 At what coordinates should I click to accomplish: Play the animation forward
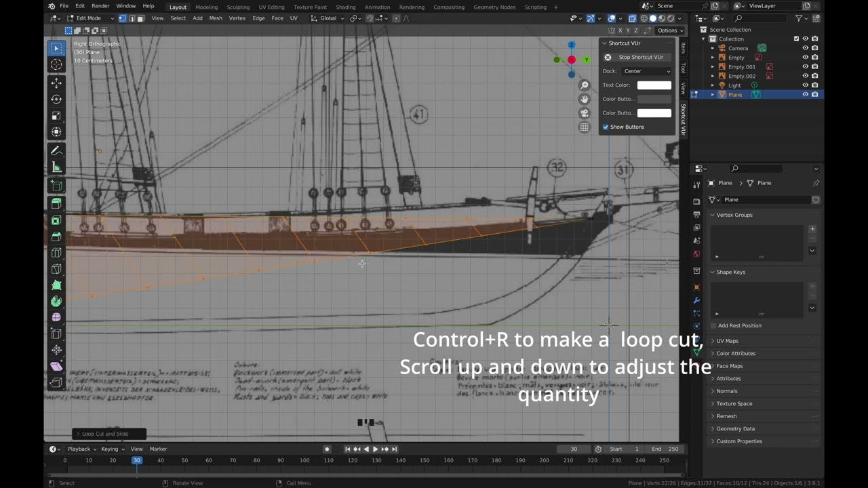[x=375, y=449]
